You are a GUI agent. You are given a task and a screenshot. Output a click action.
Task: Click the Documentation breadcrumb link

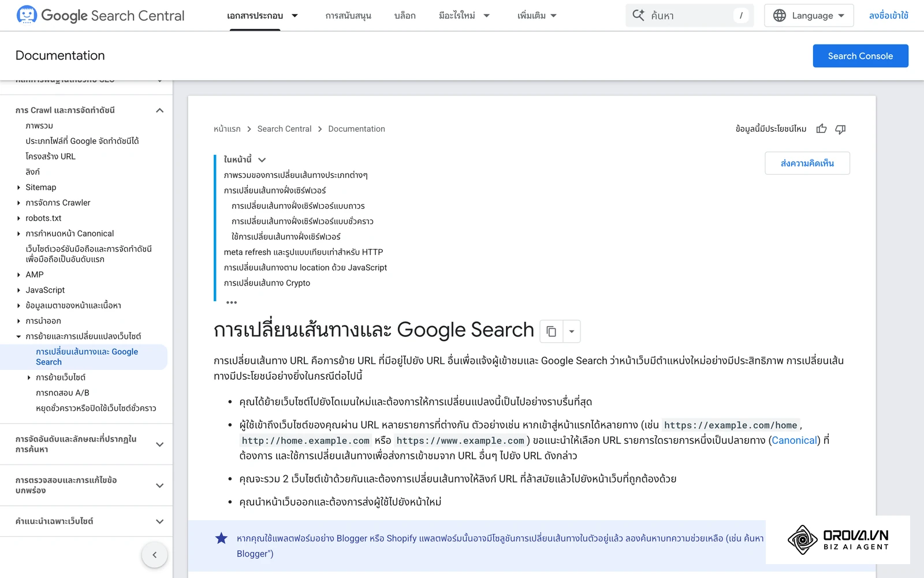(x=356, y=129)
